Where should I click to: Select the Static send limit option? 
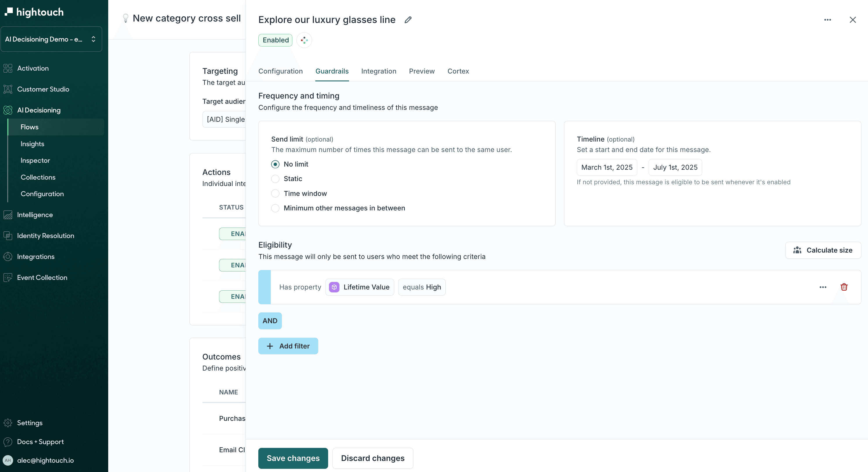275,179
